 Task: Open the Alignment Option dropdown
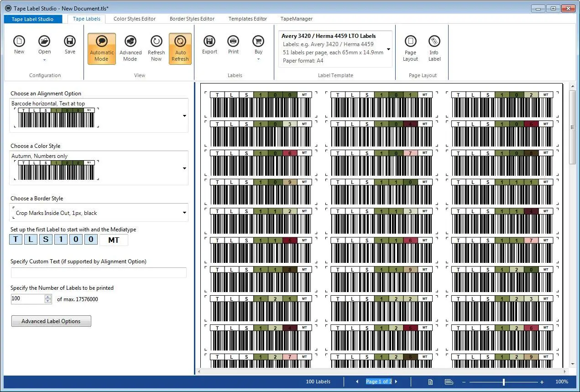click(x=184, y=116)
